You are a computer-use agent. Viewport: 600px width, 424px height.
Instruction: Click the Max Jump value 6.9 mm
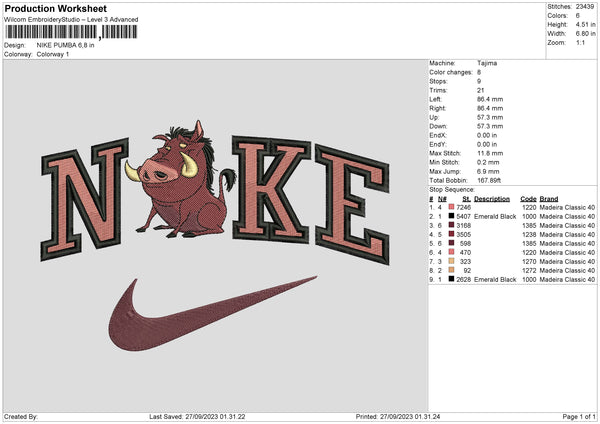488,171
